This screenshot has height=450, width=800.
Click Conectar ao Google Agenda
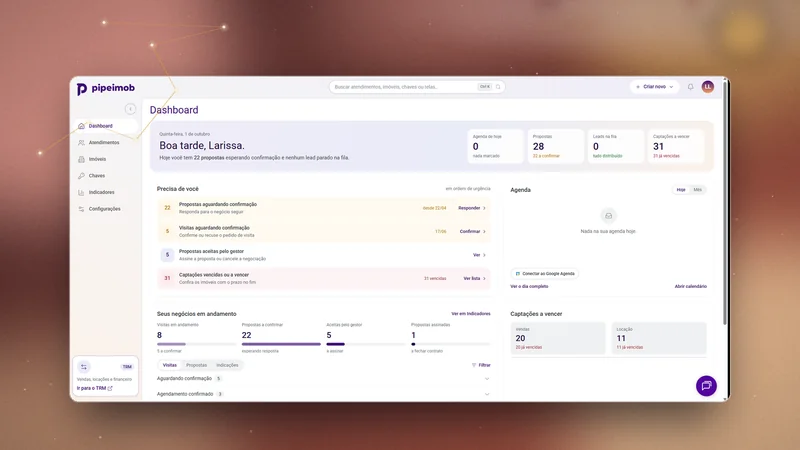[x=544, y=273]
